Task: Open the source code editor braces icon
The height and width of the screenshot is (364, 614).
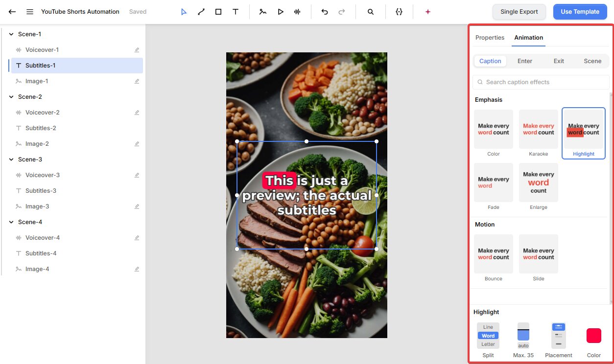Action: [x=399, y=12]
